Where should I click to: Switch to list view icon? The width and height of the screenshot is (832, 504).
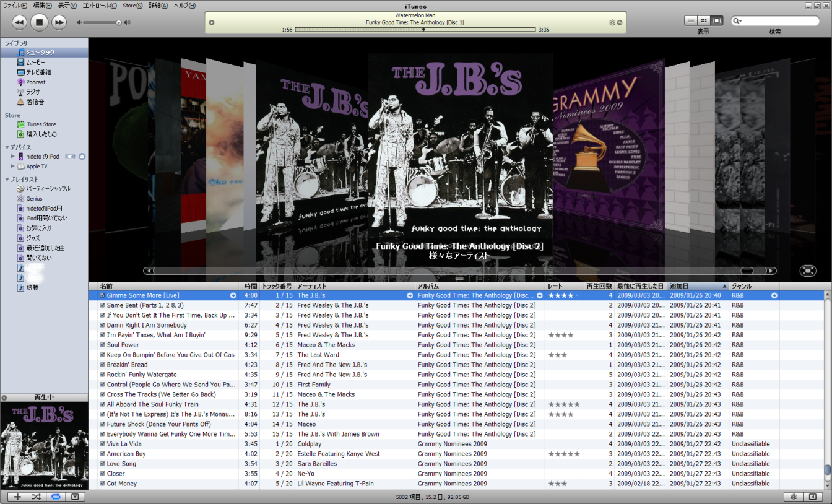[x=691, y=20]
